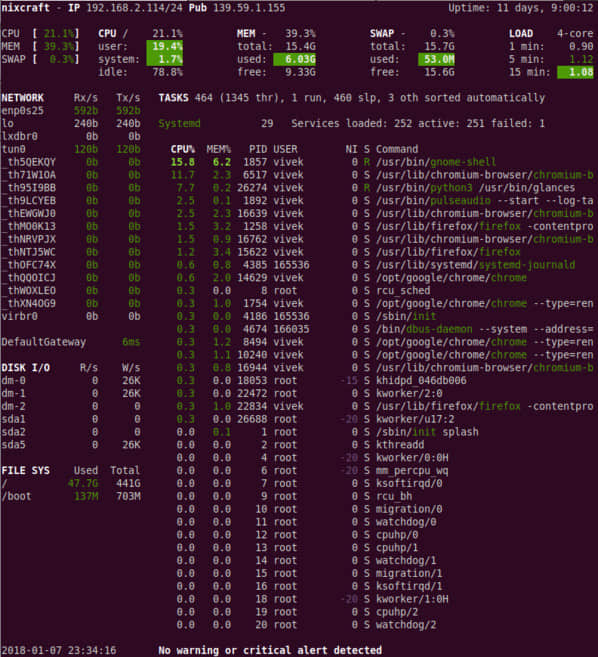
Task: Select the sda5 disk row
Action: coord(71,445)
